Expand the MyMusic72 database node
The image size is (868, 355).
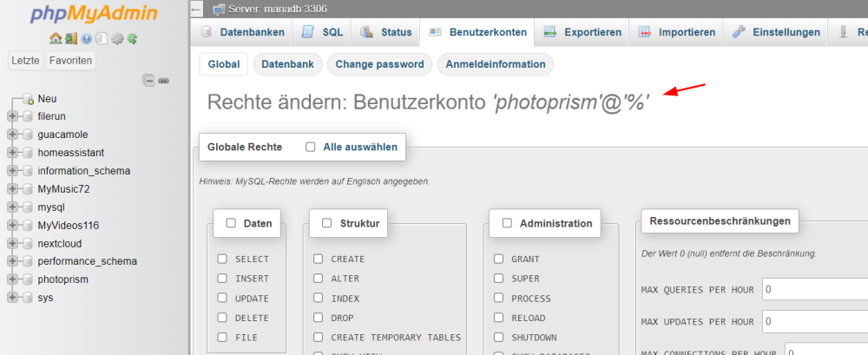pyautogui.click(x=12, y=189)
